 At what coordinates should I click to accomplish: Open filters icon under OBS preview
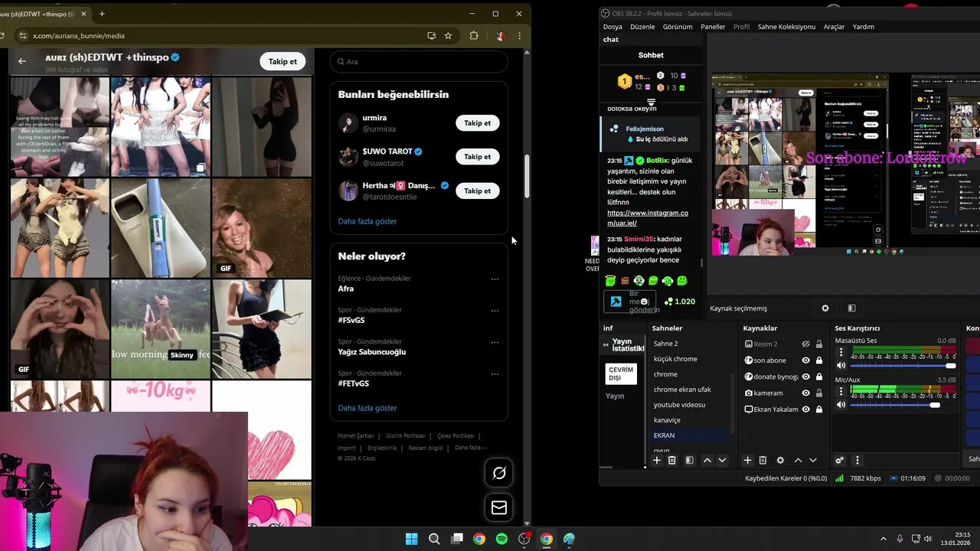851,308
